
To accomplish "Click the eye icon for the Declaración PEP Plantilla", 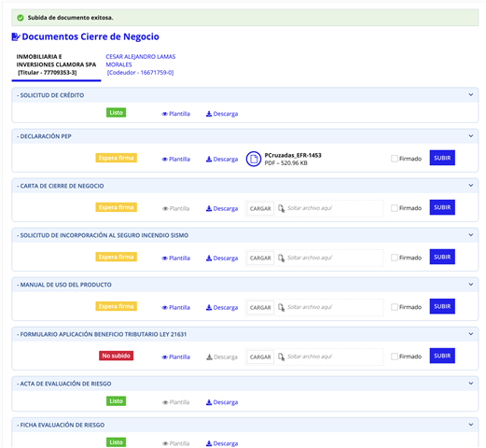I will (x=165, y=160).
